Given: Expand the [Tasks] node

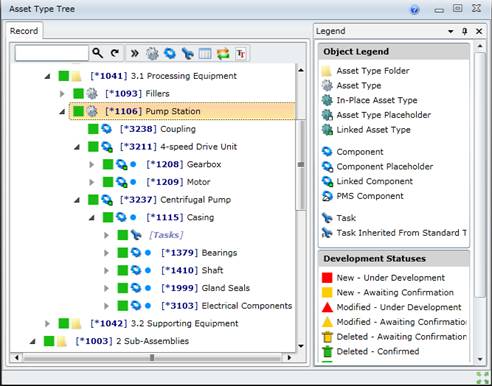Looking at the screenshot, I should [106, 235].
